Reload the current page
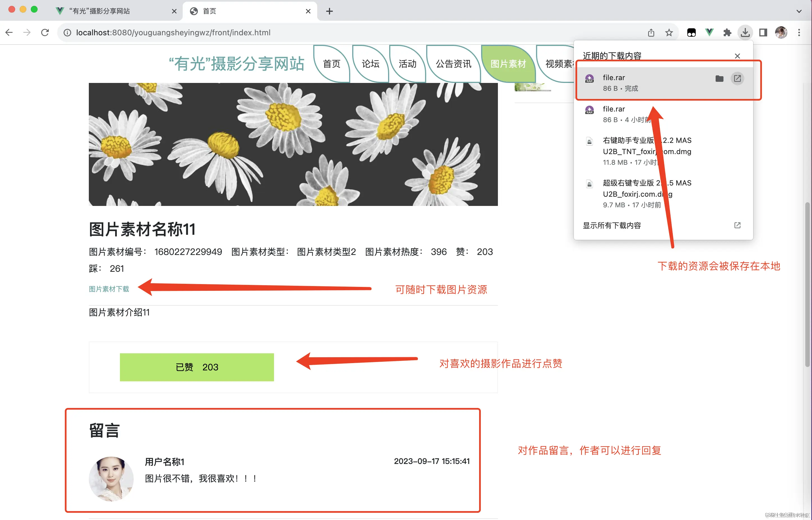This screenshot has width=812, height=520. tap(45, 32)
